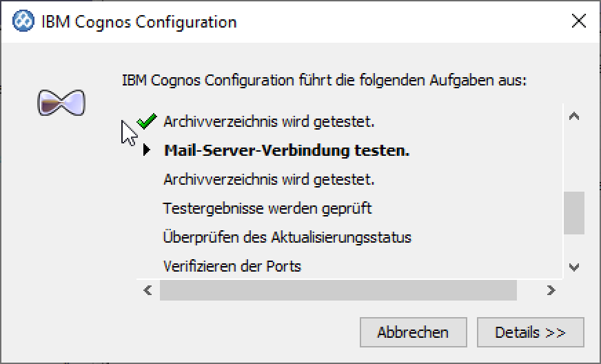The image size is (601, 364).
Task: Click the green checkmark status icon
Action: [x=147, y=122]
